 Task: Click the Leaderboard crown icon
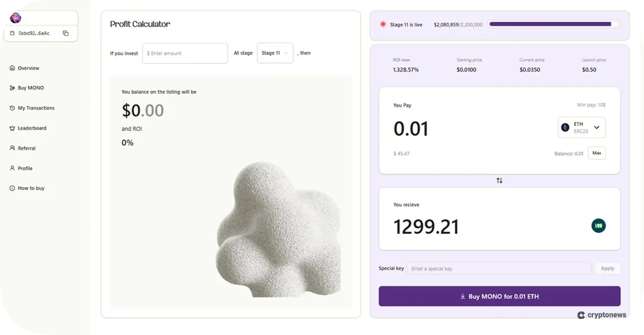(11, 128)
